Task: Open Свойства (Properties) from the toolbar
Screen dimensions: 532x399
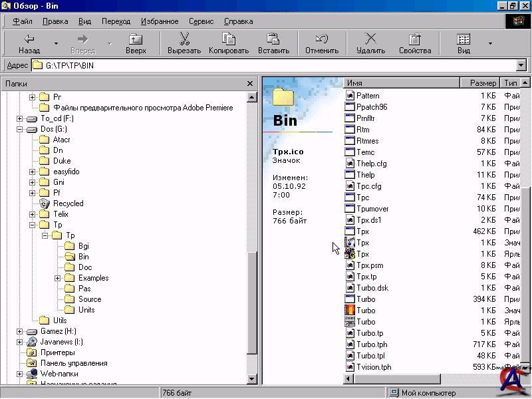Action: coord(415,39)
